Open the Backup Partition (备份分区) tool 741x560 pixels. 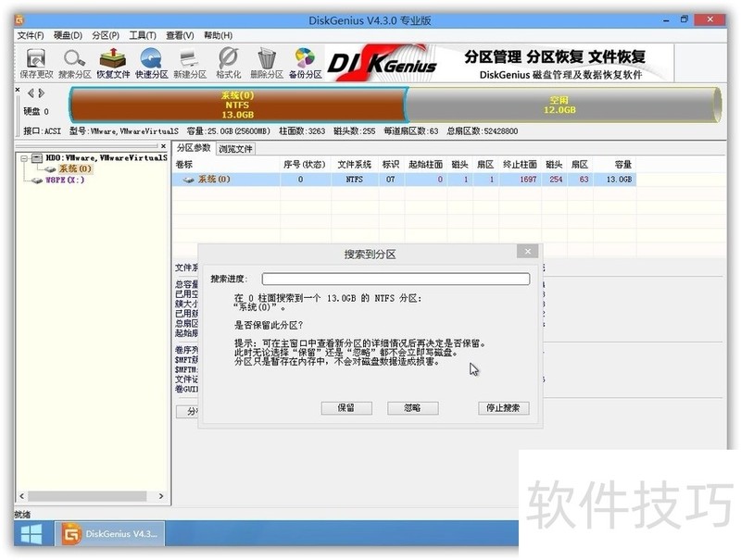pyautogui.click(x=306, y=63)
